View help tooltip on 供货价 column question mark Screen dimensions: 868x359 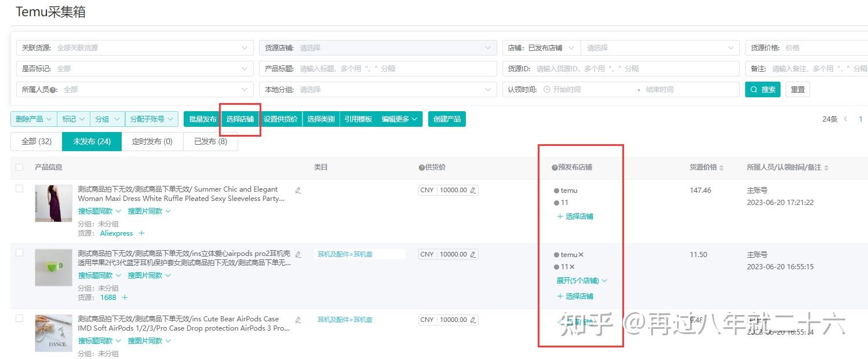(421, 167)
